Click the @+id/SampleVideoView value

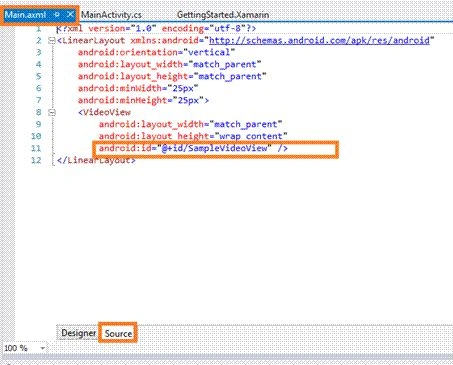point(214,148)
